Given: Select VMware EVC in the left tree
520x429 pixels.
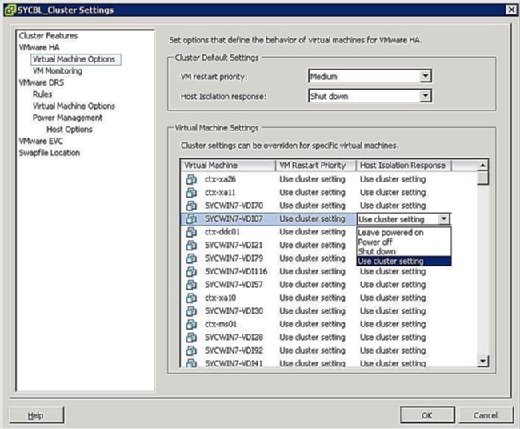Looking at the screenshot, I should (x=41, y=141).
